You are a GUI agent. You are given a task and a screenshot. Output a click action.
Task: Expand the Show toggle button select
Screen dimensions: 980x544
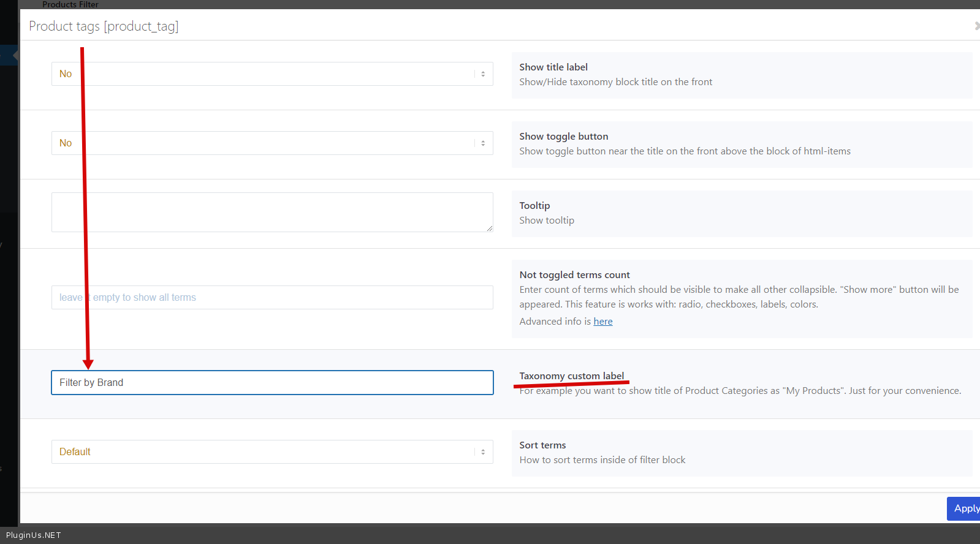coord(272,143)
